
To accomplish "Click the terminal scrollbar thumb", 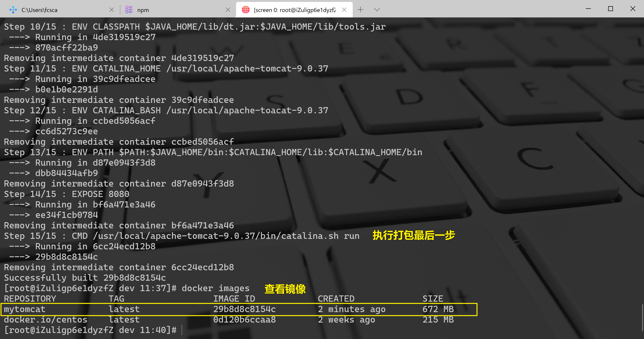I will pos(642,317).
